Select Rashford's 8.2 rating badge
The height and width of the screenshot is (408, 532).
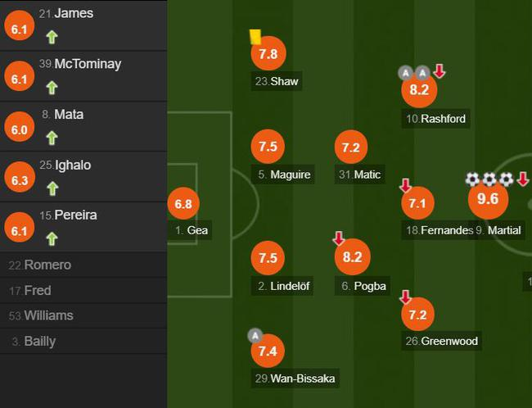tap(418, 91)
